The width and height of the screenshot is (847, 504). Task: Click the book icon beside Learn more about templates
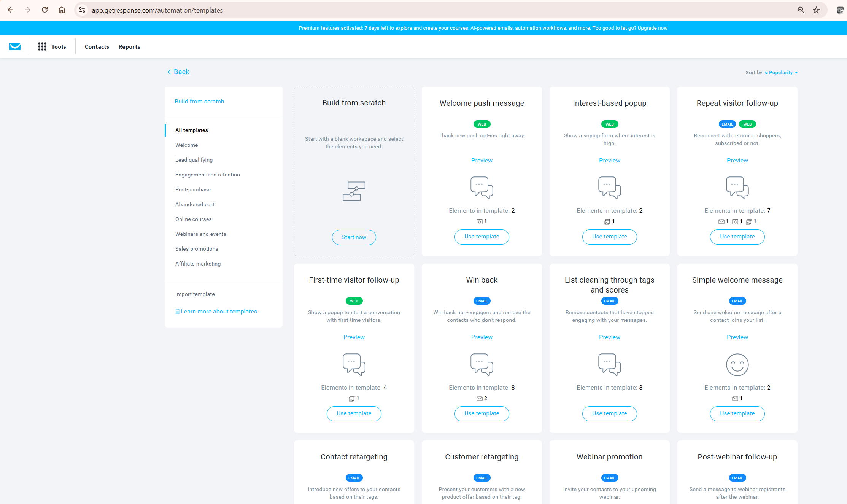tap(177, 311)
